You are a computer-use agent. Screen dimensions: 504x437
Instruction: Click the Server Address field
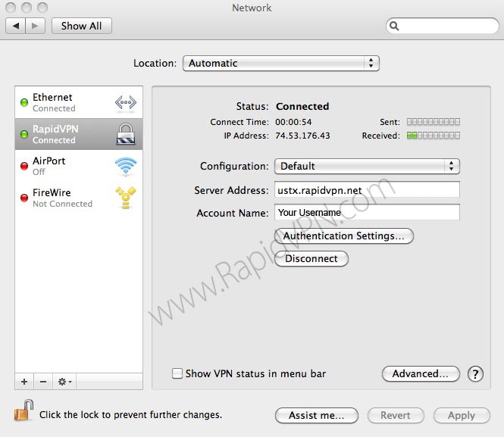(367, 190)
